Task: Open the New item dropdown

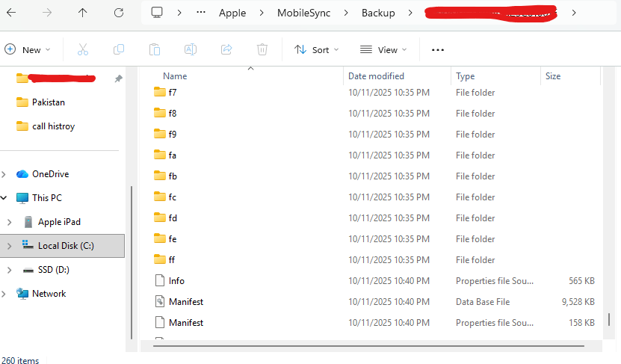Action: pyautogui.click(x=28, y=49)
